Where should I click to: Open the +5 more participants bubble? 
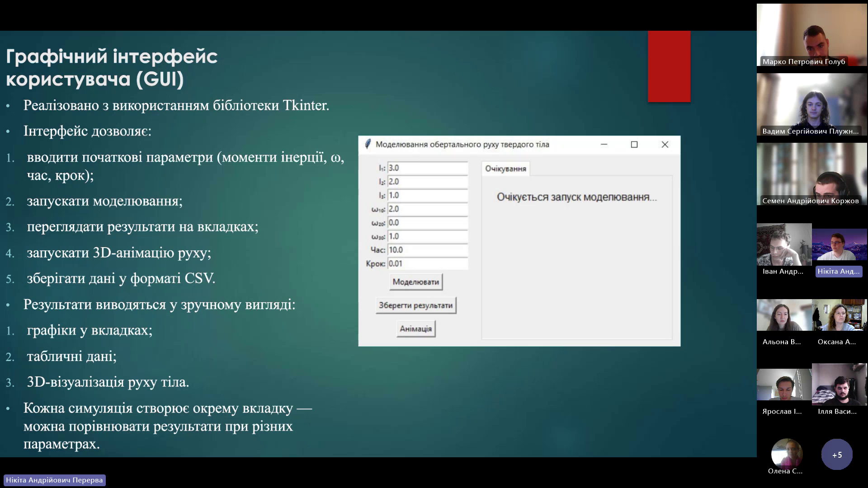(837, 455)
